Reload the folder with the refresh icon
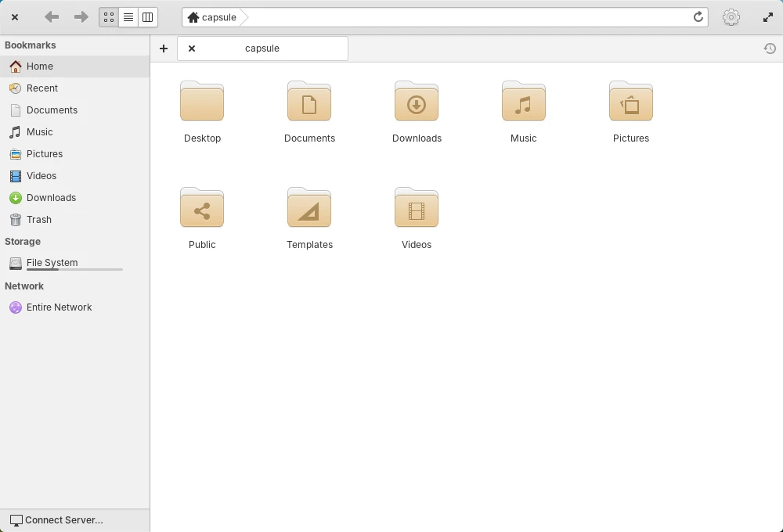The width and height of the screenshot is (783, 532). coord(698,17)
